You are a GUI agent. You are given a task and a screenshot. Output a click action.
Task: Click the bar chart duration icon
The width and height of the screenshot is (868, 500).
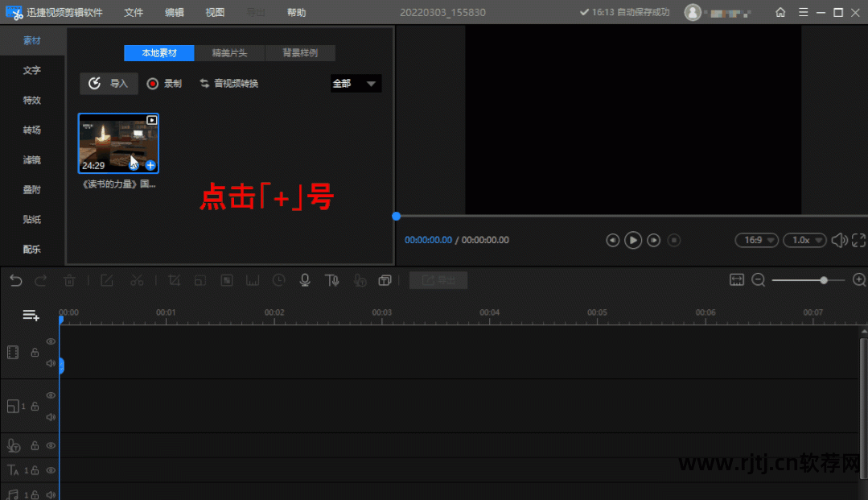pos(253,280)
